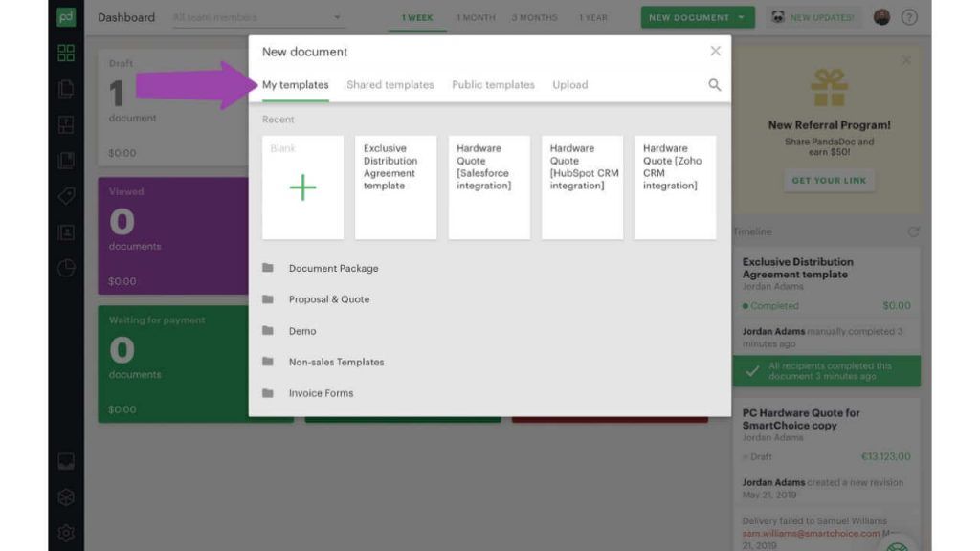This screenshot has height=551, width=980.
Task: Refresh the Timeline panel
Action: (913, 231)
